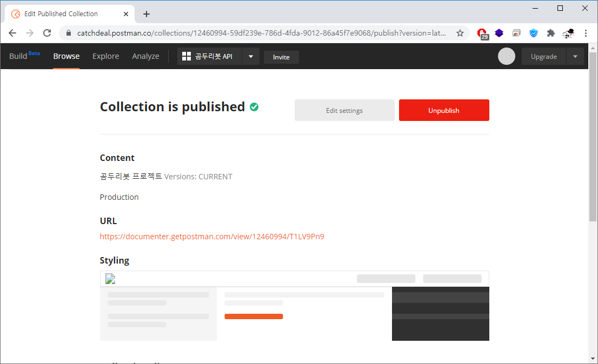Open a new browser tab
This screenshot has width=598, height=364.
click(147, 14)
